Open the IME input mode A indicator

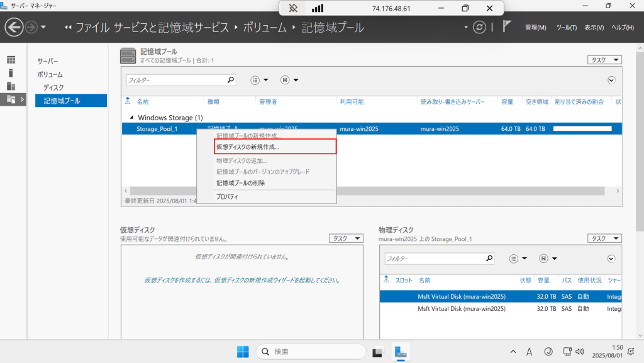529,352
